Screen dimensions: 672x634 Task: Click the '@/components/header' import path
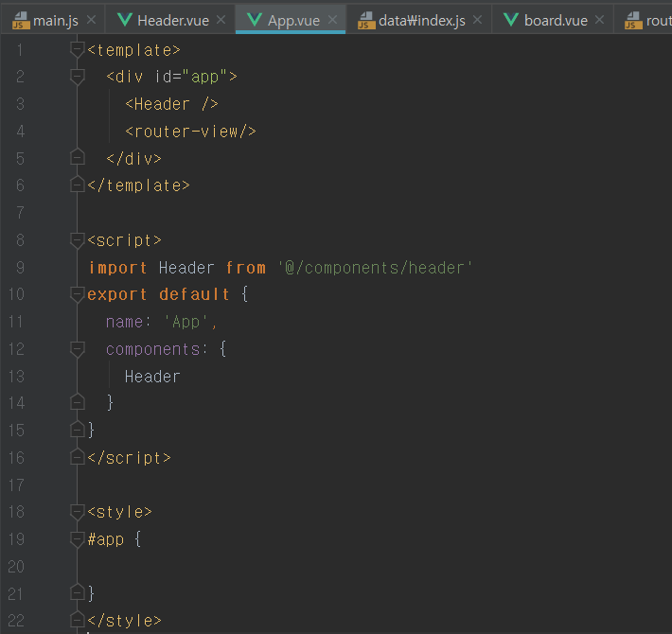[x=375, y=268]
